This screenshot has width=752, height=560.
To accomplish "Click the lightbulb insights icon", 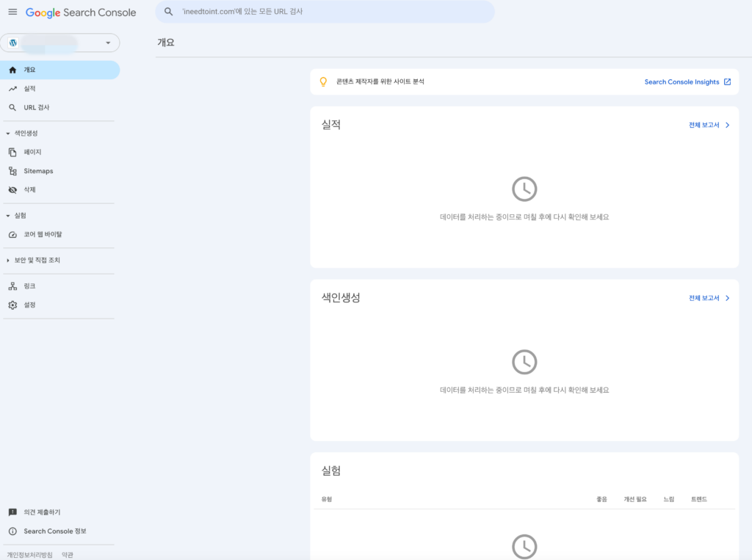I will tap(323, 82).
